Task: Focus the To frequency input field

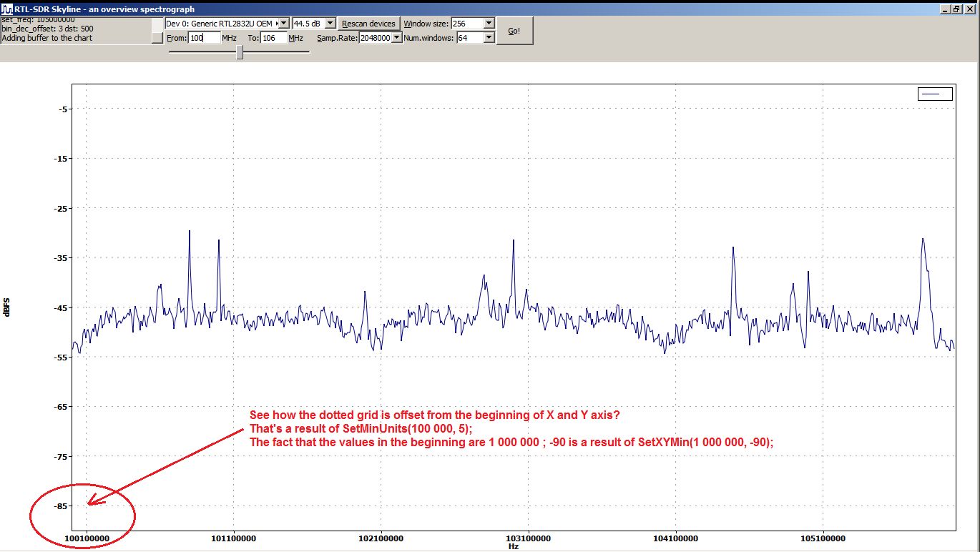Action: click(x=273, y=38)
